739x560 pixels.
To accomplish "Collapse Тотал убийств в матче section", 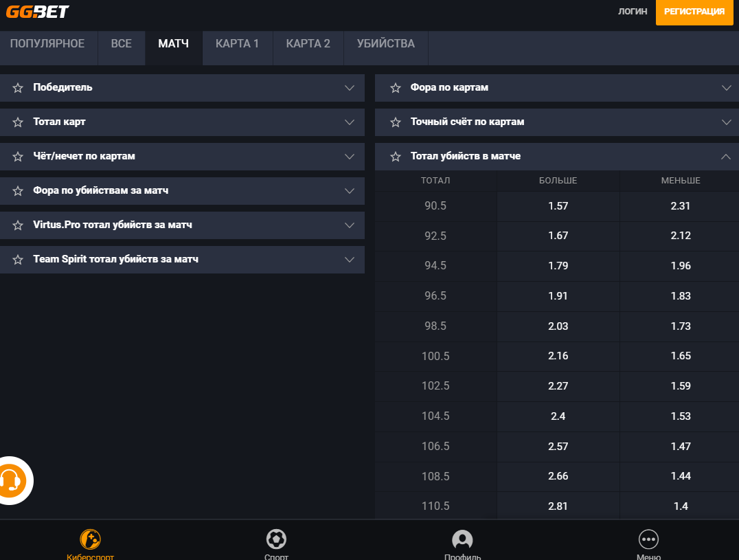I will [726, 157].
